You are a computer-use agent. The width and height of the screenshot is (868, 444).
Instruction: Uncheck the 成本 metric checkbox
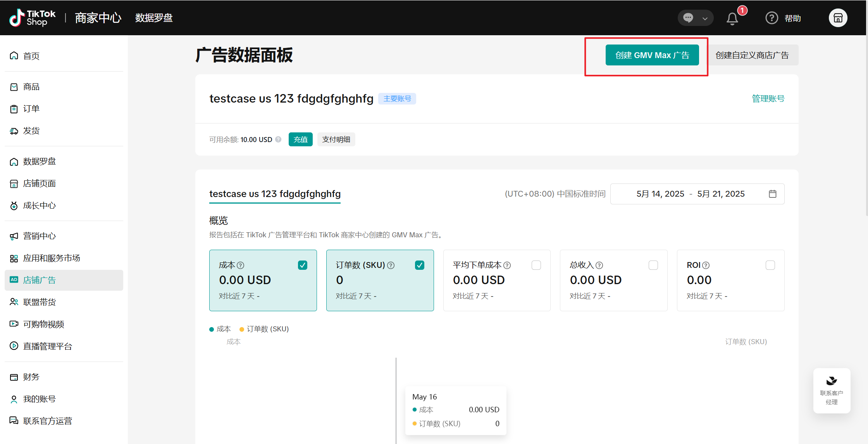point(303,265)
